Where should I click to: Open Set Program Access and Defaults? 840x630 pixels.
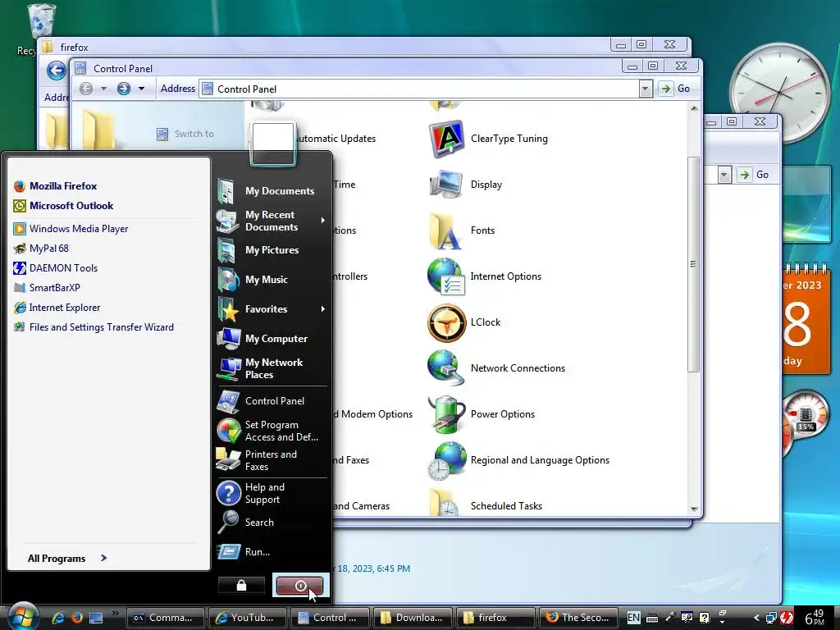271,431
